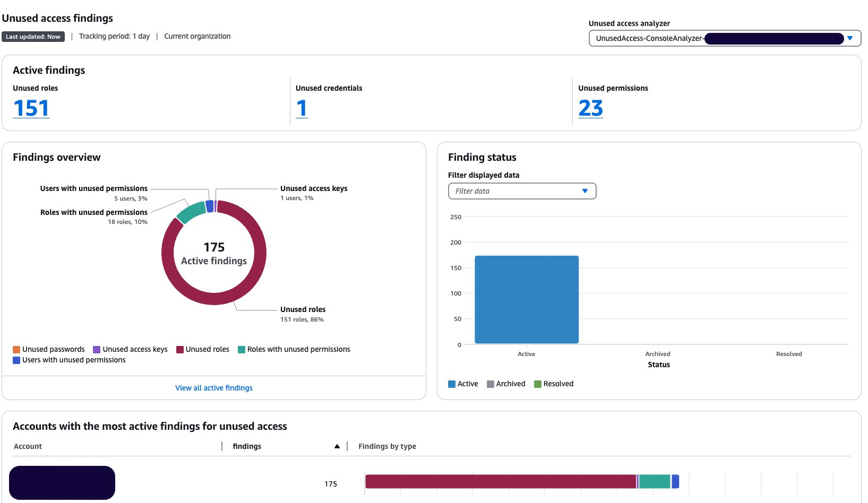Toggle the Resolved legend entry
The height and width of the screenshot is (503, 868).
[x=554, y=383]
